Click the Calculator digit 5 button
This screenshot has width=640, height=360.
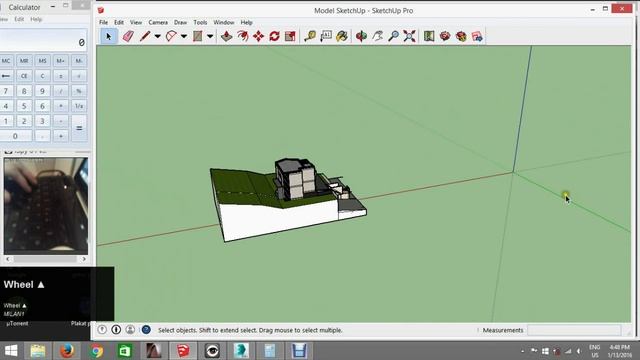[24, 106]
